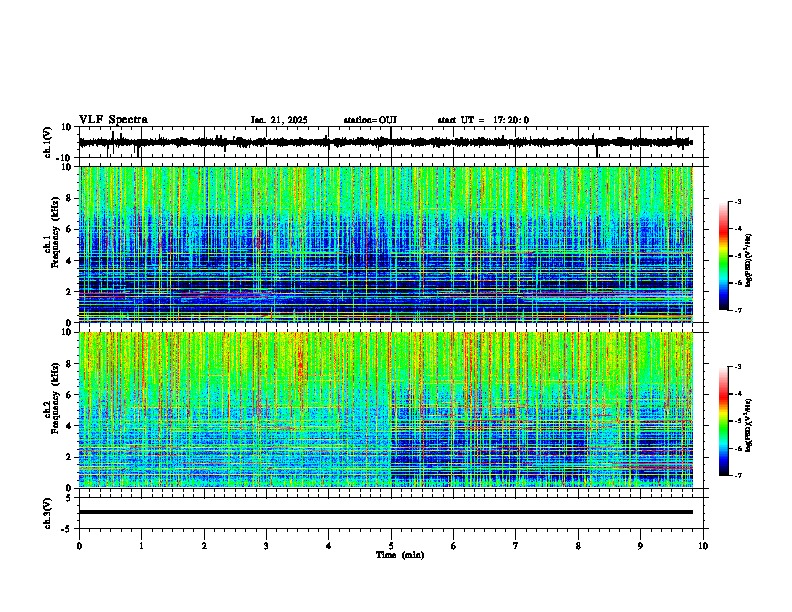Click the log(PSD) label beside the ch.2 color bar

tap(749, 426)
